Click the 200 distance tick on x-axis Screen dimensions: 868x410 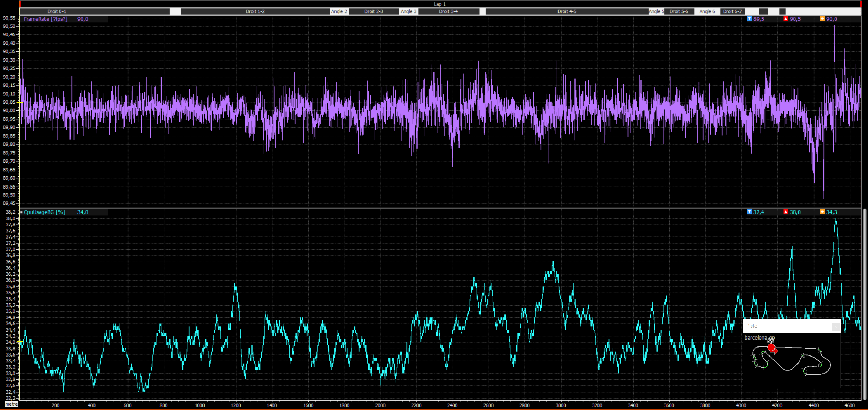point(56,405)
